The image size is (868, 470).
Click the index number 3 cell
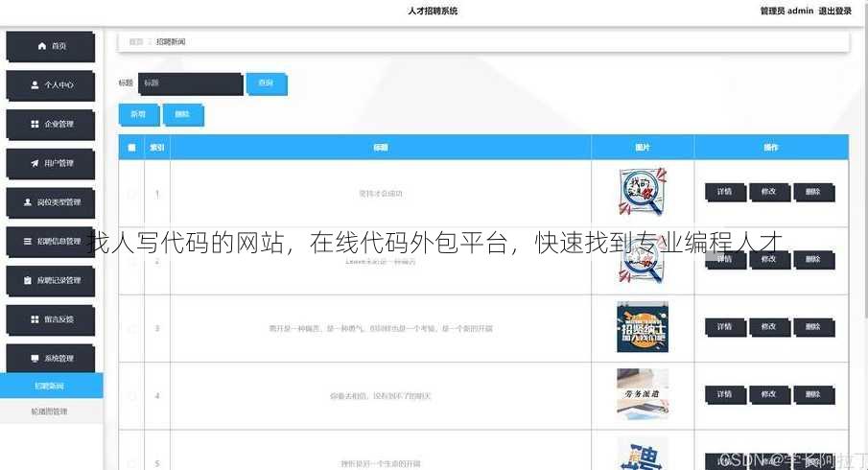pos(157,329)
